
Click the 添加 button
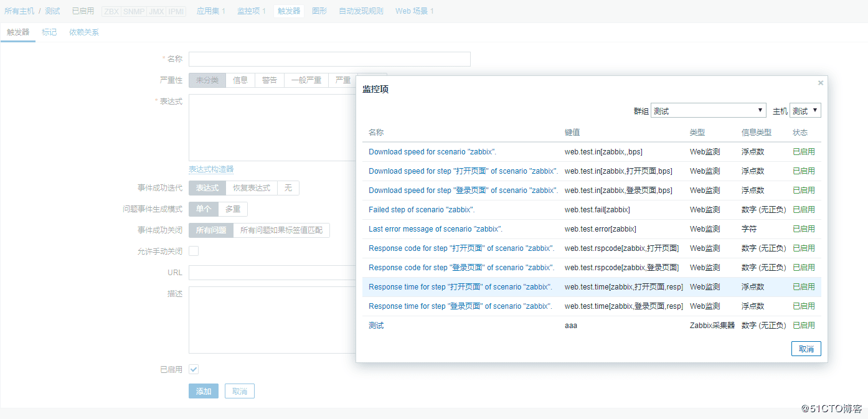[204, 391]
